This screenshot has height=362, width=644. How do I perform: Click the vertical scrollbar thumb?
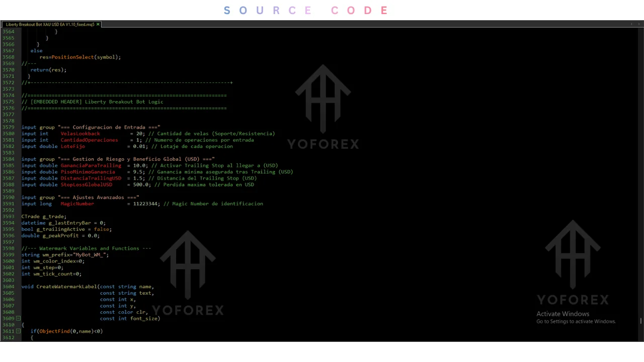click(x=640, y=321)
